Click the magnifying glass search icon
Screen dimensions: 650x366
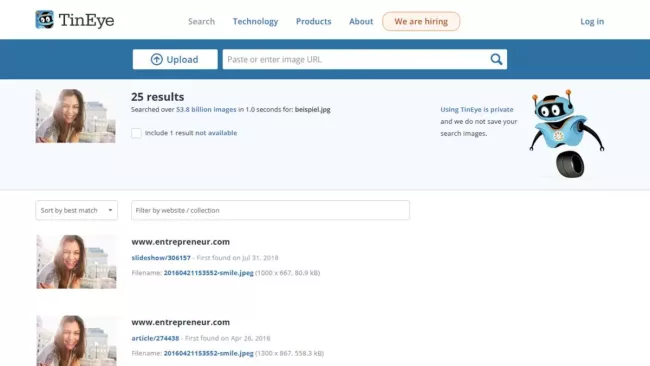[496, 59]
